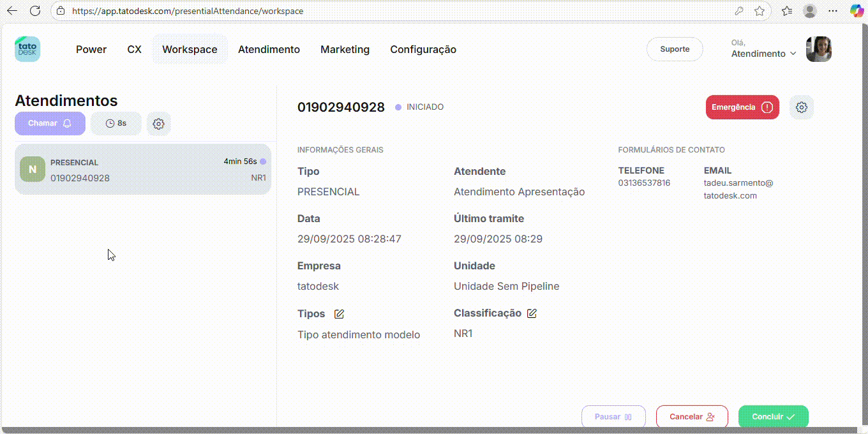Viewport: 868px width, 434px height.
Task: Click the Cancelar button
Action: [692, 417]
